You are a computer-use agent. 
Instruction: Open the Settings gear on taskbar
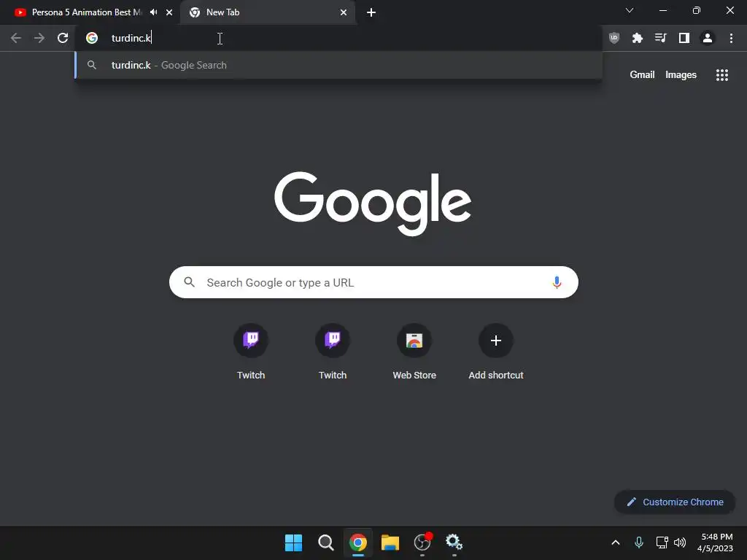[454, 542]
